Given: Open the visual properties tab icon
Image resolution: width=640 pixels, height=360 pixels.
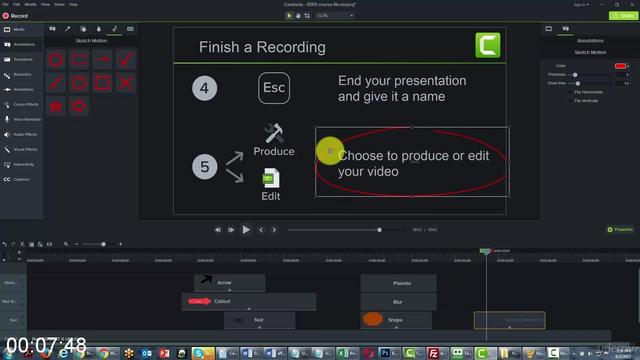Looking at the screenshot, I should (549, 29).
